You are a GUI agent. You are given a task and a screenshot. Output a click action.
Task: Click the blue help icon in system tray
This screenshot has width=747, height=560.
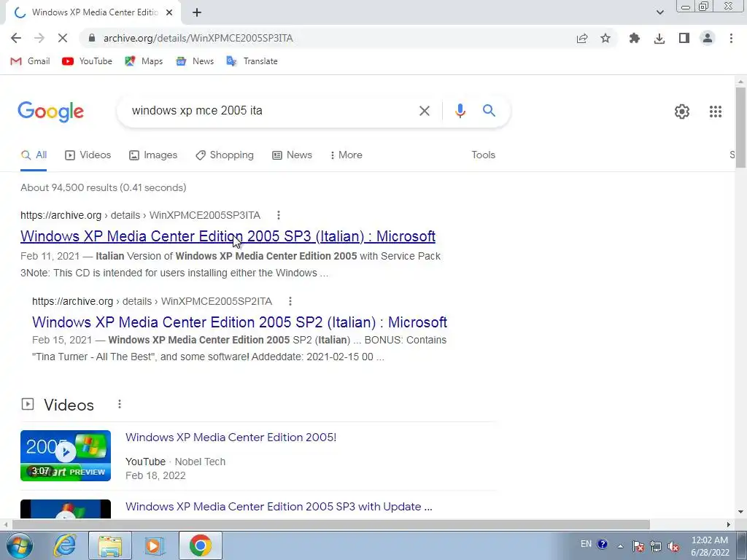pos(602,544)
